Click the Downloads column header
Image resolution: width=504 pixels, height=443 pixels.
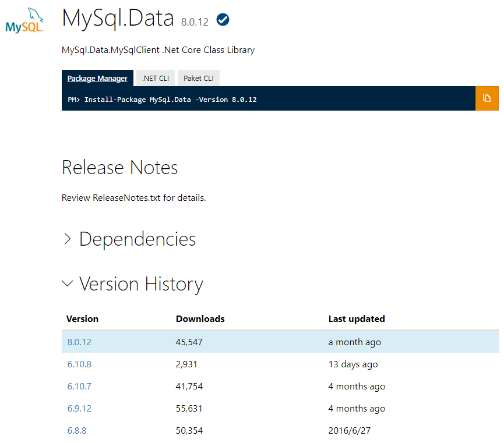coord(200,318)
